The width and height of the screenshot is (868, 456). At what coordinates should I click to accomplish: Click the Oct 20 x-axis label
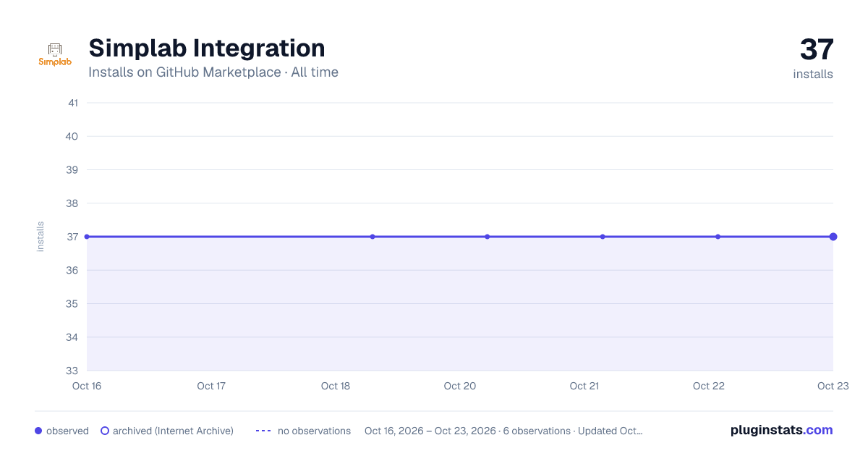click(x=460, y=386)
